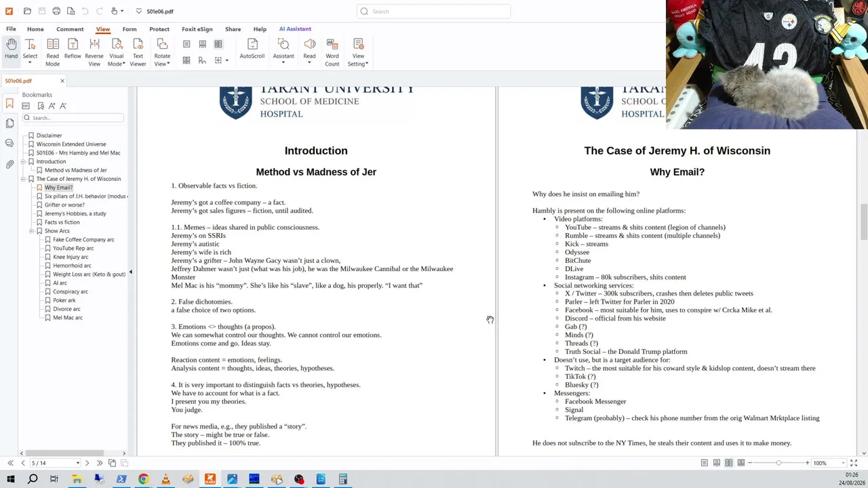Switch to continuous facing page layout
Viewport: 868px width, 488px height.
point(186,60)
